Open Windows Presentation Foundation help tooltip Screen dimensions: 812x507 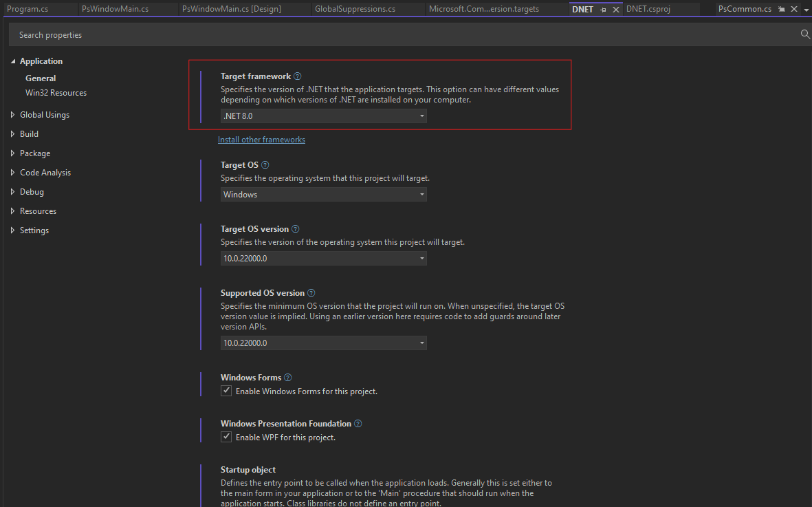(358, 423)
